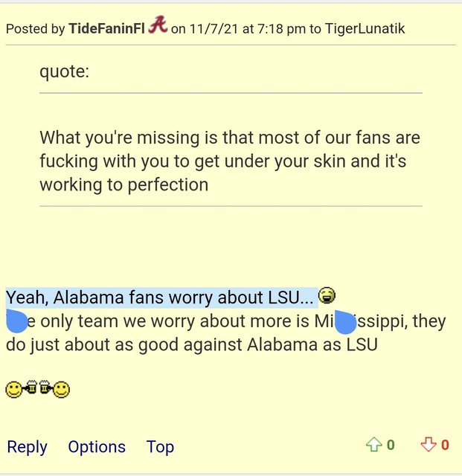Tap the cheers beer smileys emoji
The width and height of the screenshot is (462, 476).
pyautogui.click(x=37, y=388)
